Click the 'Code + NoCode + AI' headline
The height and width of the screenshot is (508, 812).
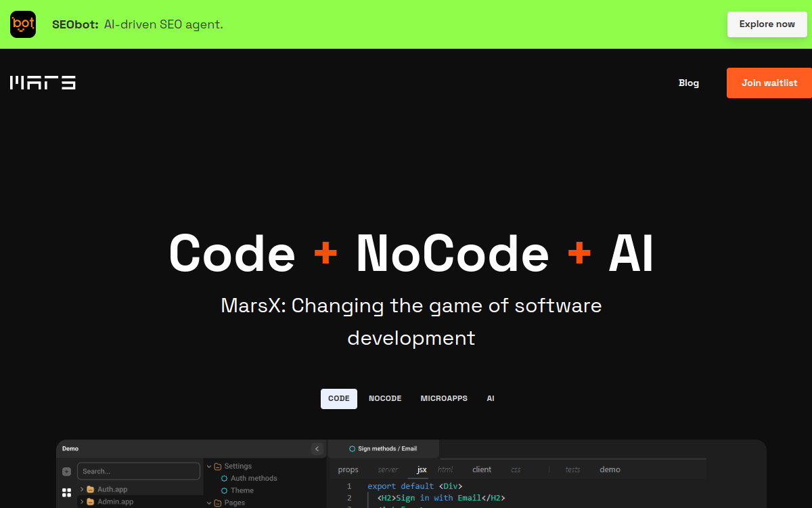coord(411,254)
